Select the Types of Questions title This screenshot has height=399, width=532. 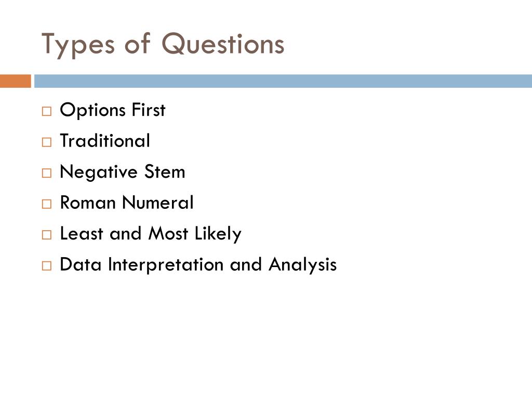(x=163, y=45)
